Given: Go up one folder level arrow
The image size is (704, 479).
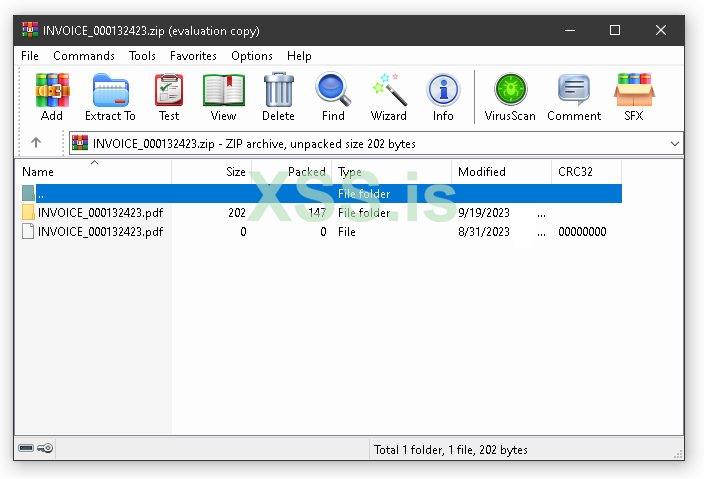Looking at the screenshot, I should [36, 143].
